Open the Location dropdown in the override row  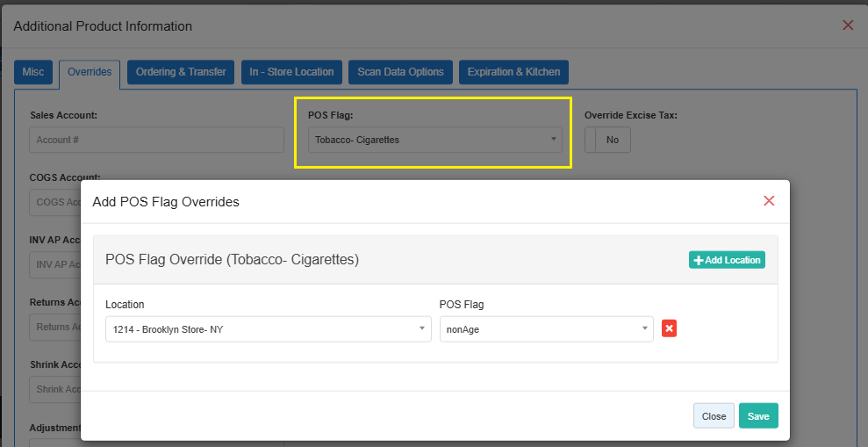tap(268, 329)
